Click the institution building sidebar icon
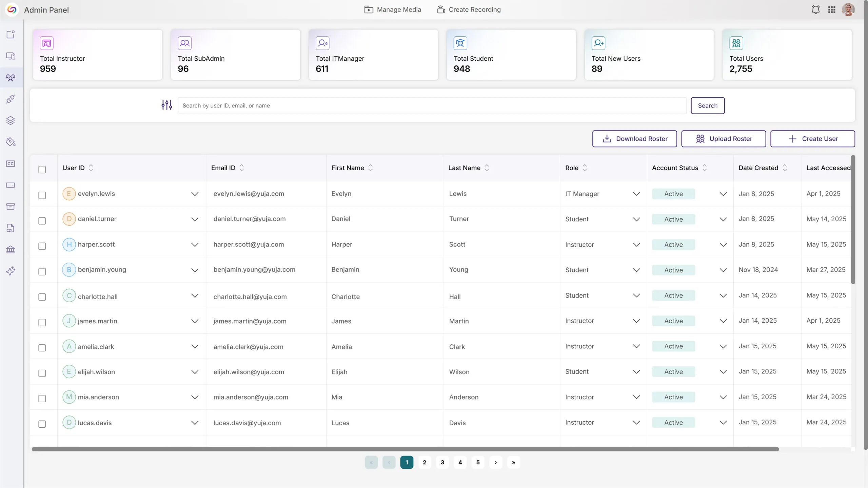 point(11,250)
